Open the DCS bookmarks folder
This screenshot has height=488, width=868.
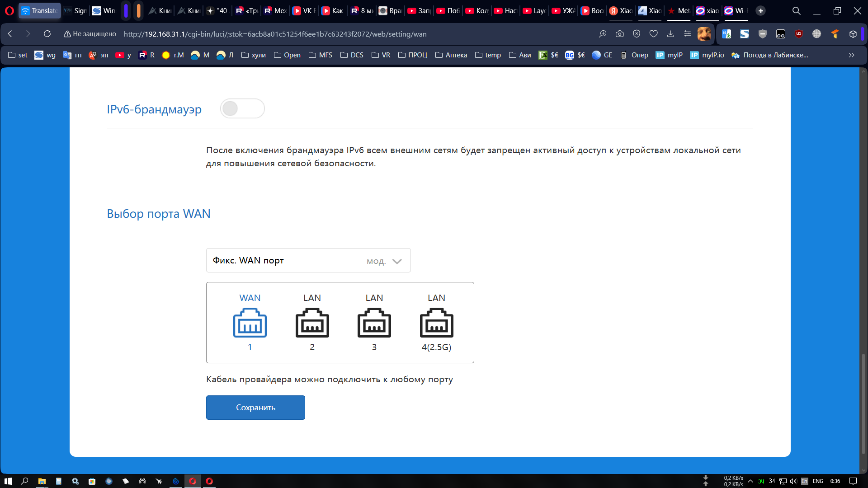pyautogui.click(x=352, y=55)
